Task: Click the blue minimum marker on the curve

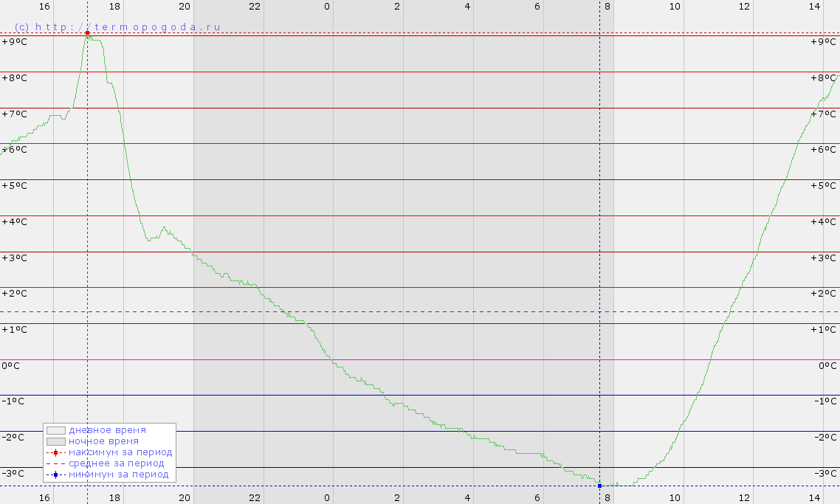Action: pos(599,486)
